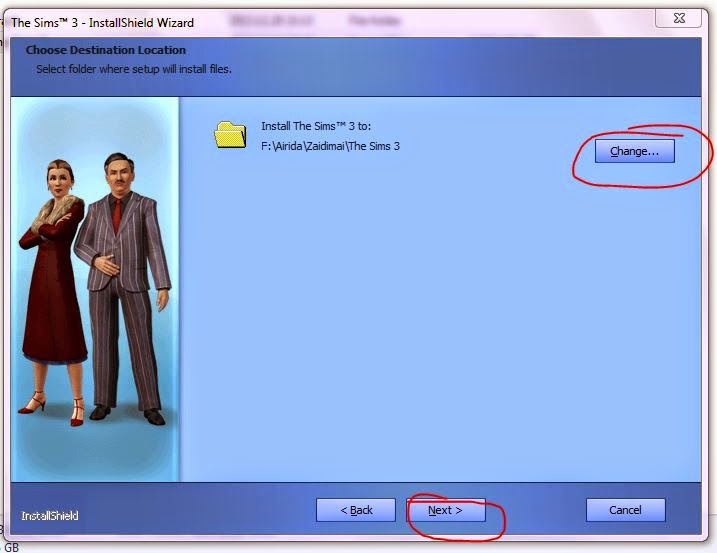Click the yellow destination folder icon

pos(230,134)
